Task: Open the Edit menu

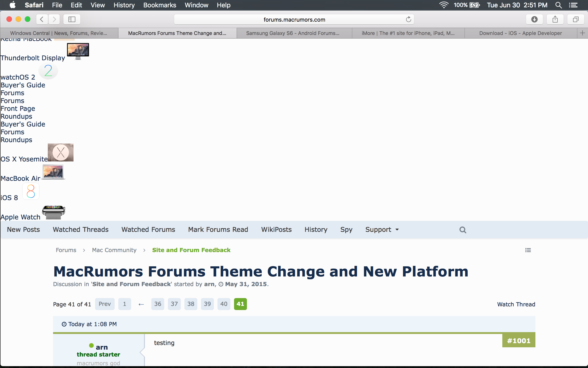Action: pyautogui.click(x=76, y=5)
